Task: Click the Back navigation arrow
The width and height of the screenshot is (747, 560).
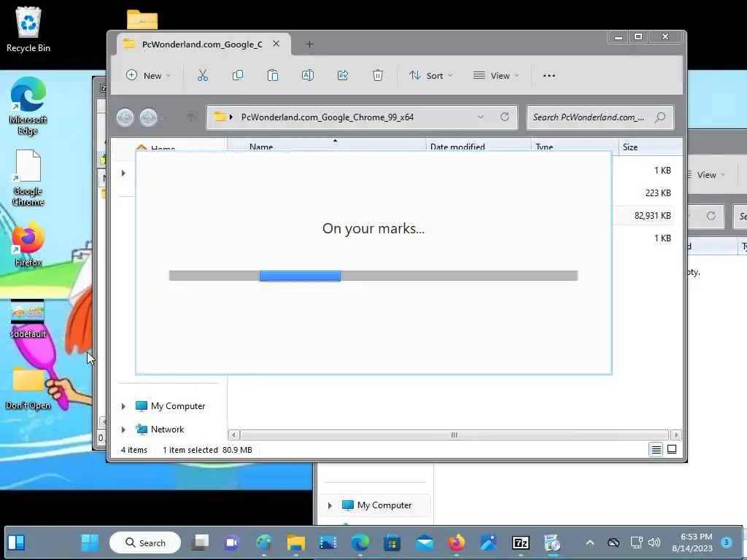Action: point(125,117)
